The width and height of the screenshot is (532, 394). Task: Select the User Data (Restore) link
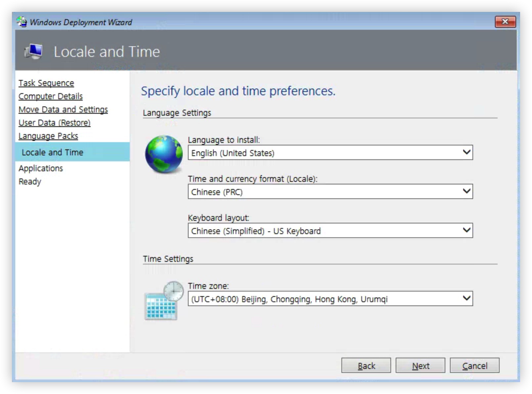[x=55, y=123]
